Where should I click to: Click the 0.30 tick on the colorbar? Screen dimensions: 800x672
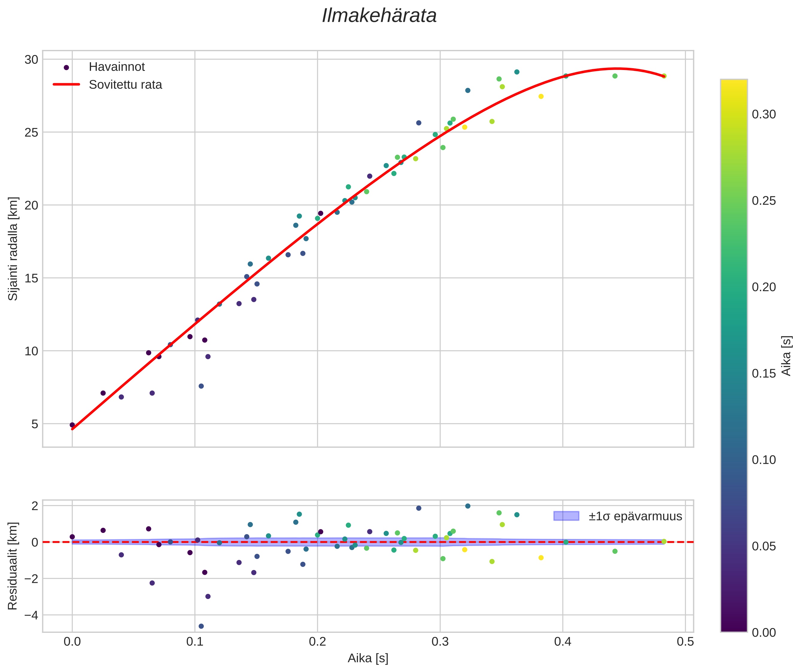pyautogui.click(x=763, y=114)
